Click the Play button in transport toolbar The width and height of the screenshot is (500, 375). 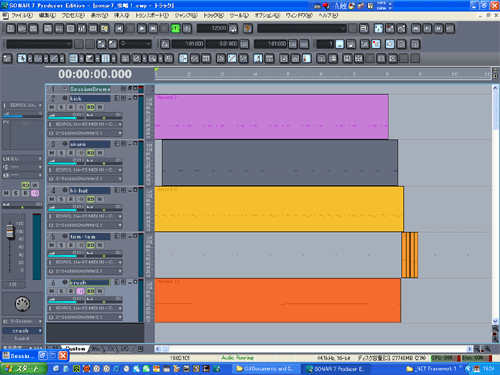pyautogui.click(x=142, y=29)
